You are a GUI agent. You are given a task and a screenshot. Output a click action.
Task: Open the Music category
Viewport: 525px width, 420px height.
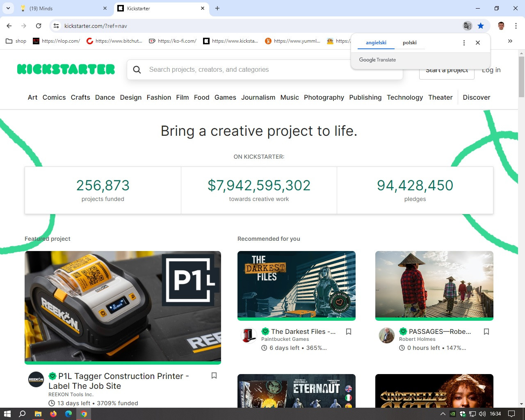290,97
